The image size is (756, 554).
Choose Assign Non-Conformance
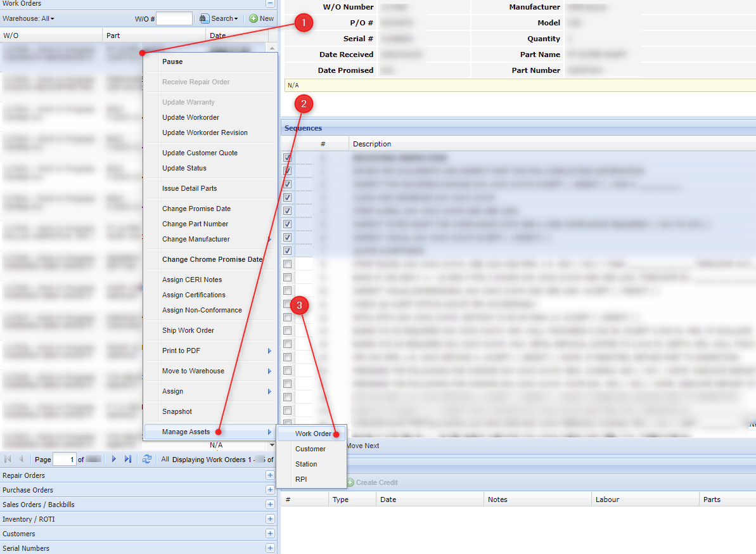[210, 310]
